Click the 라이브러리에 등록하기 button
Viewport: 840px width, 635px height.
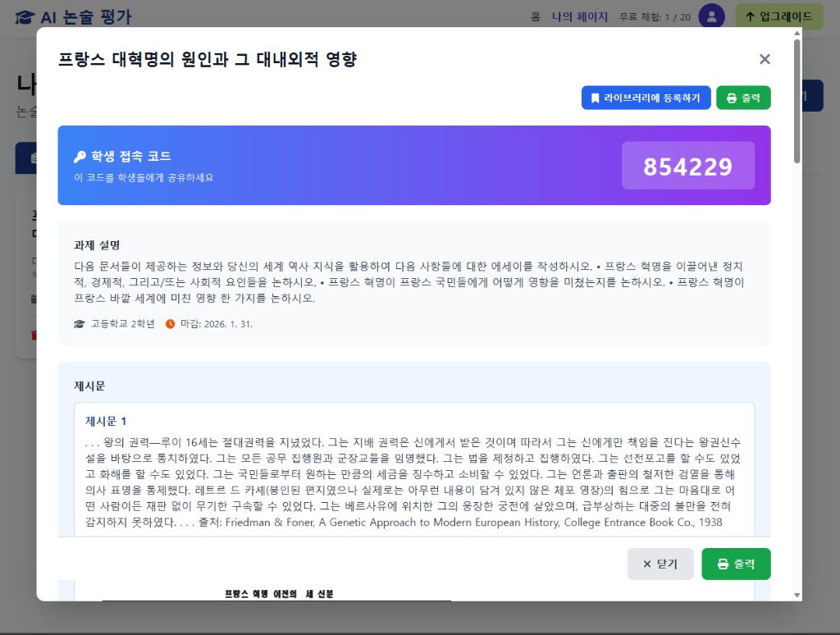click(646, 98)
